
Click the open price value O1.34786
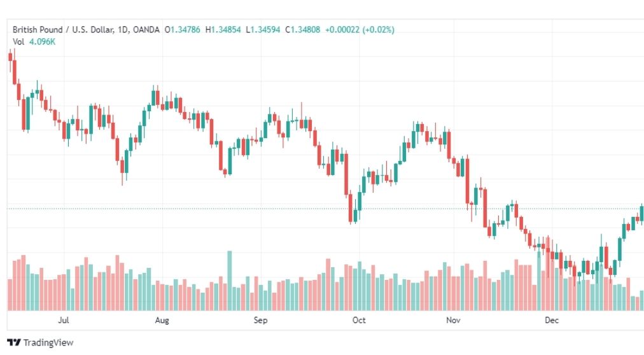pos(183,29)
